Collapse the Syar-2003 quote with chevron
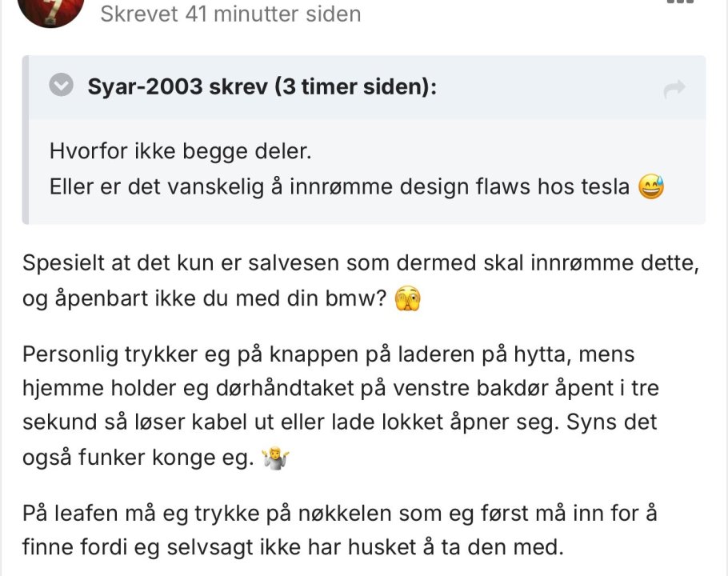This screenshot has width=728, height=576. pos(61,86)
